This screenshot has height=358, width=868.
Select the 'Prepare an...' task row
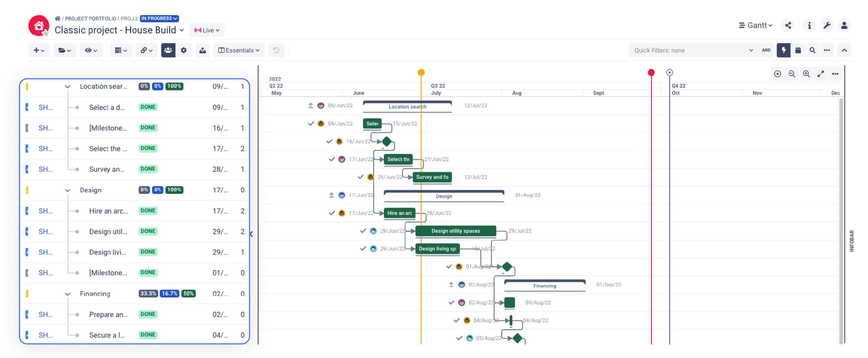coord(135,315)
